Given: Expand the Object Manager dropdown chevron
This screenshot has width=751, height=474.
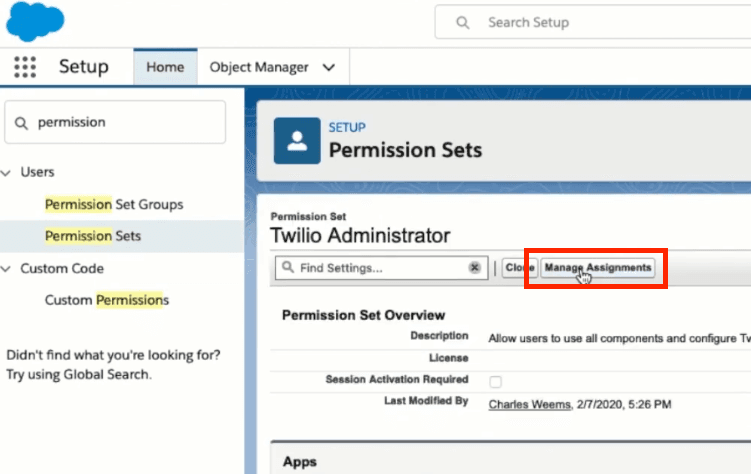Looking at the screenshot, I should tap(329, 68).
